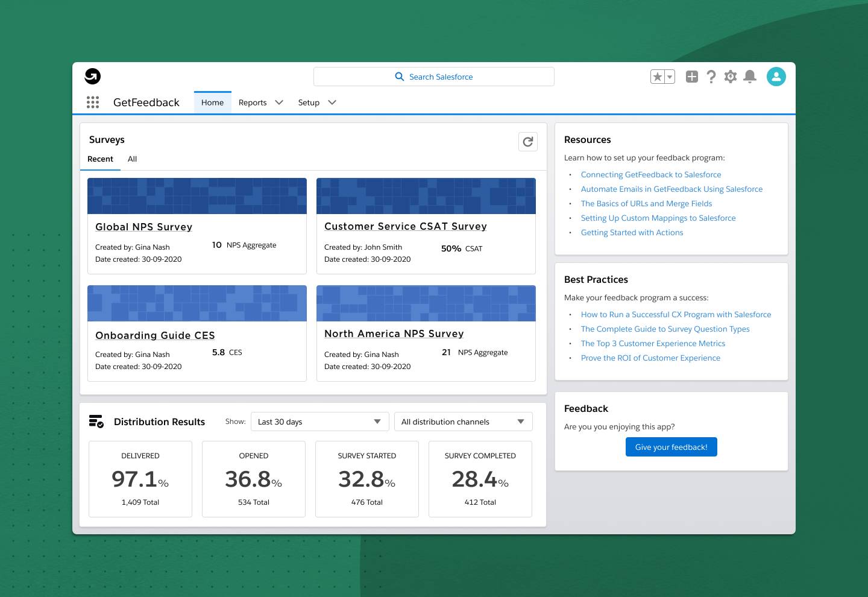Expand the Setup tab chevron

click(x=332, y=103)
